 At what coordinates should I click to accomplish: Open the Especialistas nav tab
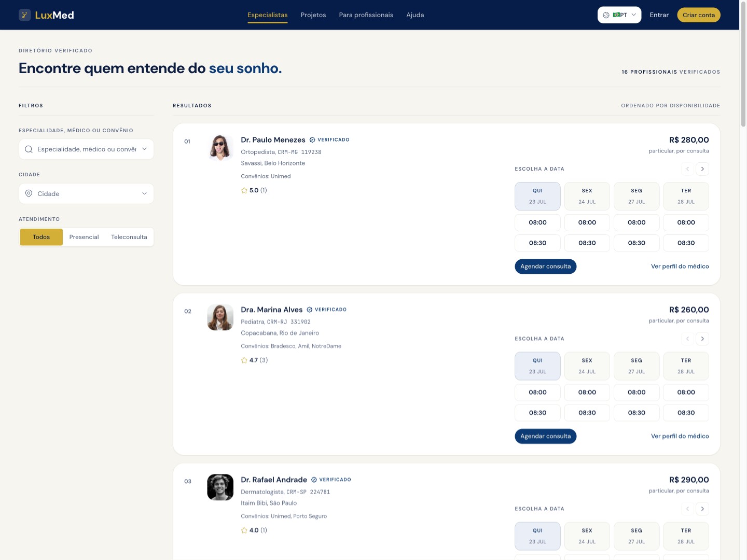[268, 15]
